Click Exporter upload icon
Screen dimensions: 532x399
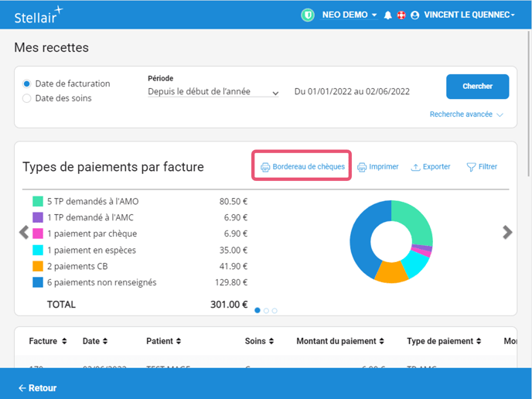(415, 167)
